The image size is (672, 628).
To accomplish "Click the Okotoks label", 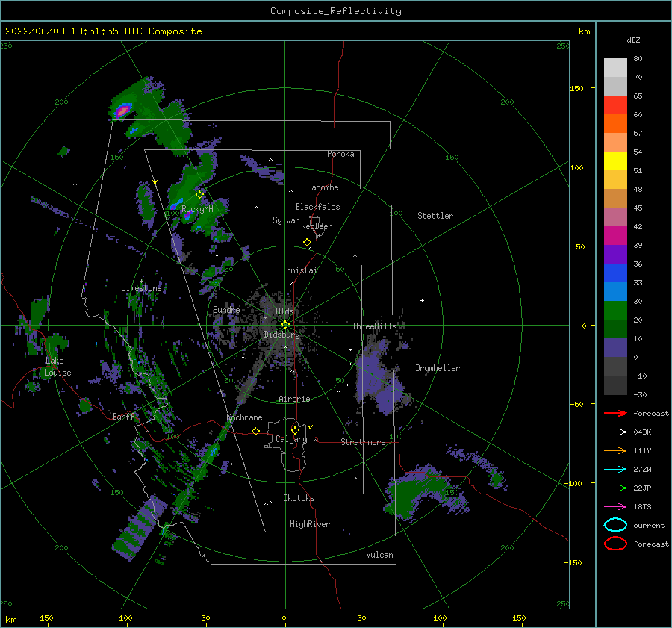I will 299,498.
